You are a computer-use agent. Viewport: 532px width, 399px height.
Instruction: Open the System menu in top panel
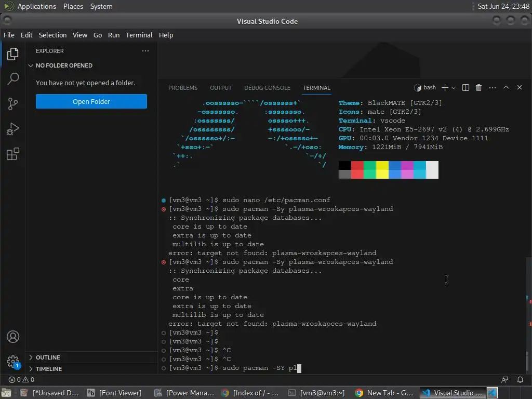101,6
